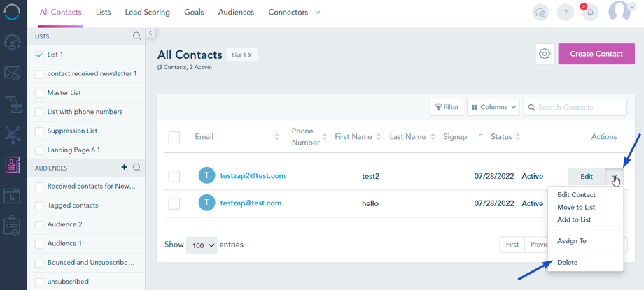Viewport: 644px width, 290px height.
Task: Choose Delete from the contact actions menu
Action: (x=568, y=262)
